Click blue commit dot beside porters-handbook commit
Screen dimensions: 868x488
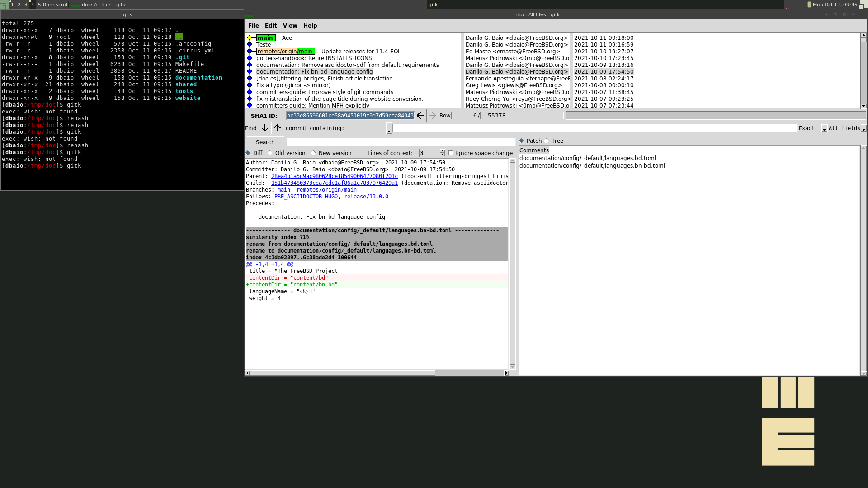coord(250,58)
